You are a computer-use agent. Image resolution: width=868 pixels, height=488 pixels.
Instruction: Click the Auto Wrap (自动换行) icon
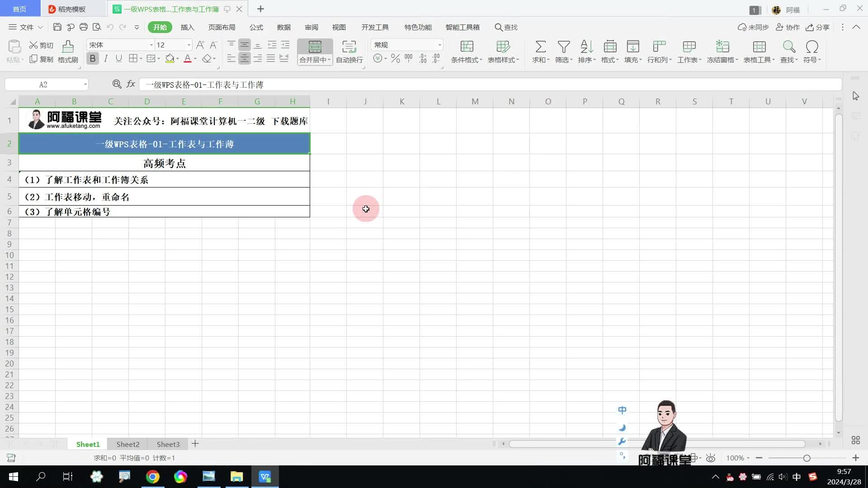point(349,47)
